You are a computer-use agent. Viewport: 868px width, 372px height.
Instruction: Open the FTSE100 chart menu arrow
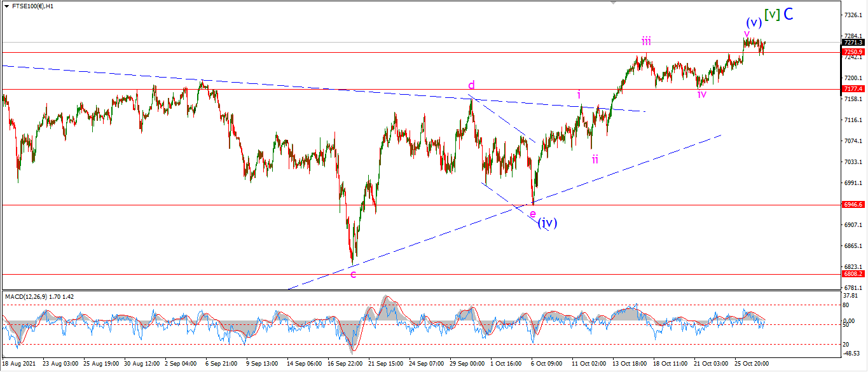click(x=5, y=6)
